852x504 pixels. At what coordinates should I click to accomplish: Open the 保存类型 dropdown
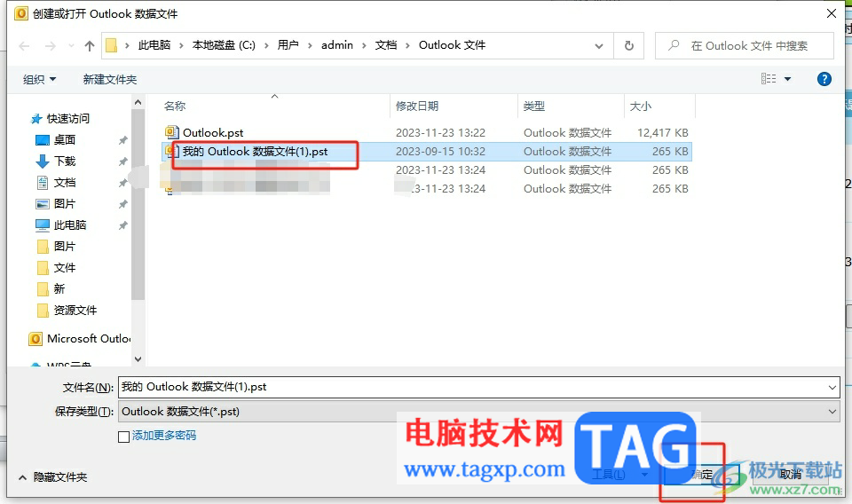[x=478, y=412]
